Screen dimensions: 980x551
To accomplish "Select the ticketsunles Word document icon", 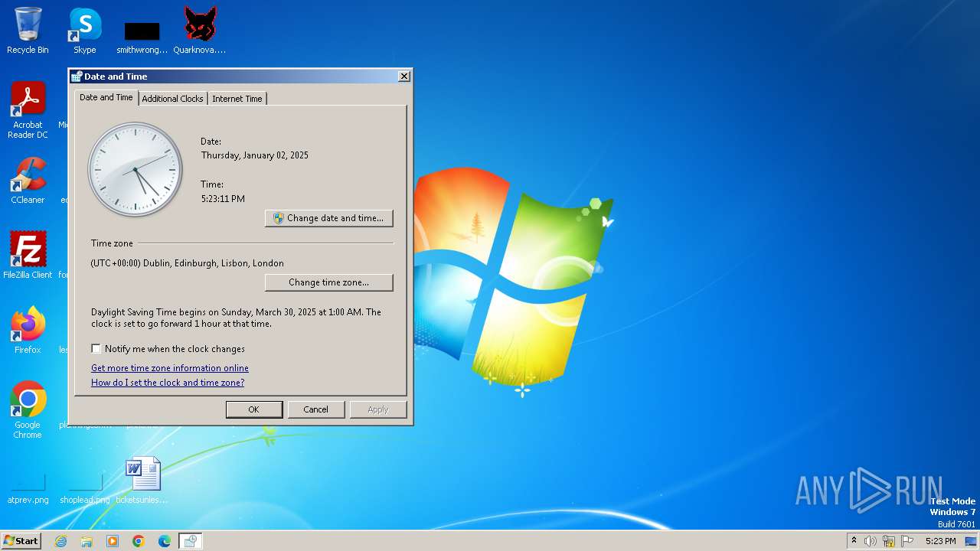I will click(142, 481).
